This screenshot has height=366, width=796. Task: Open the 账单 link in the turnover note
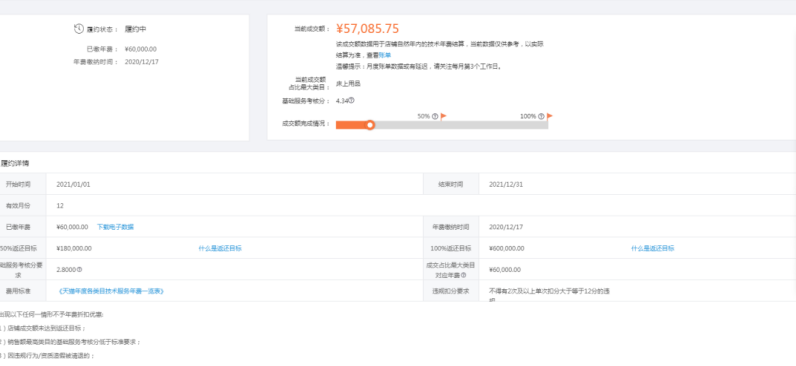(385, 55)
